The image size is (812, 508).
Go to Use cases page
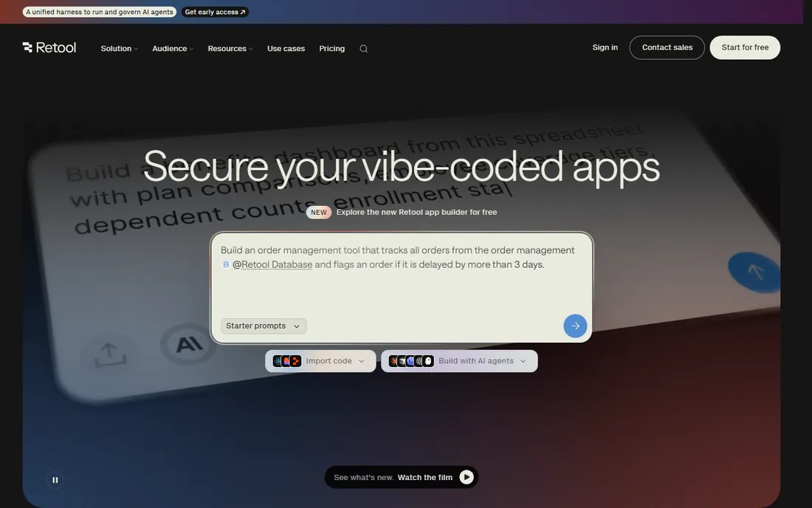coord(286,49)
